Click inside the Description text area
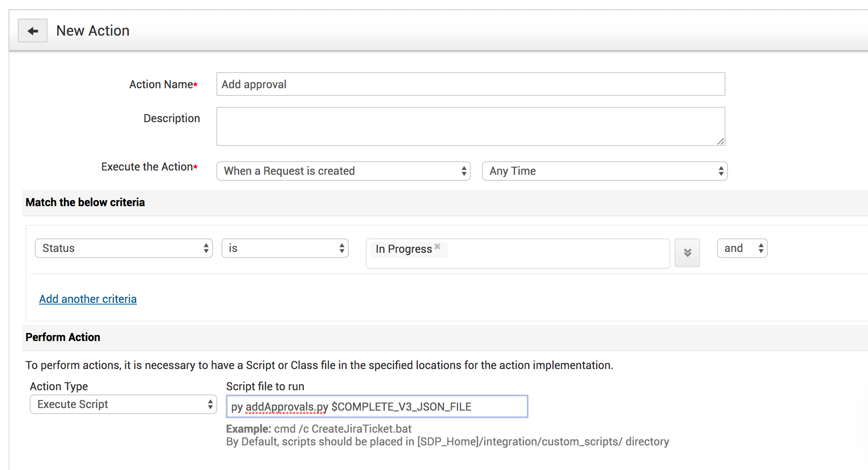 [x=470, y=126]
